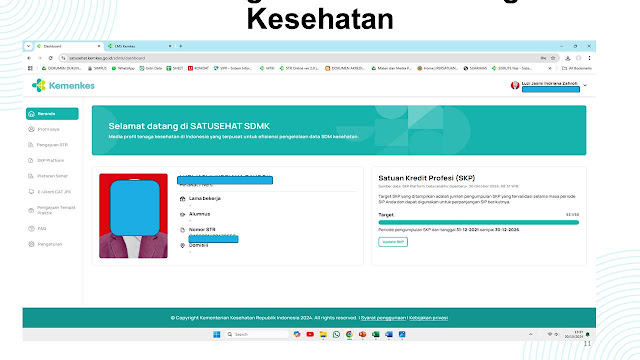Screen dimensions: 640x360
Task: Click the Nomor STR document icon
Action: pos(182,230)
